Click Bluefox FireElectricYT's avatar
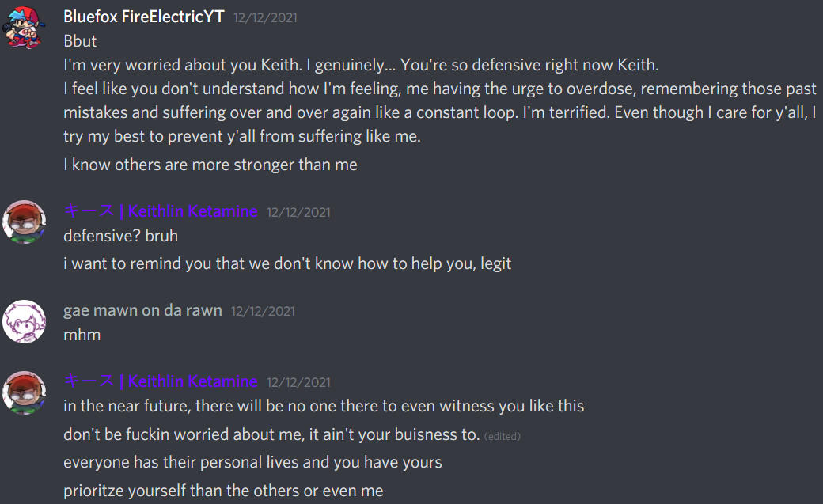 click(x=24, y=28)
